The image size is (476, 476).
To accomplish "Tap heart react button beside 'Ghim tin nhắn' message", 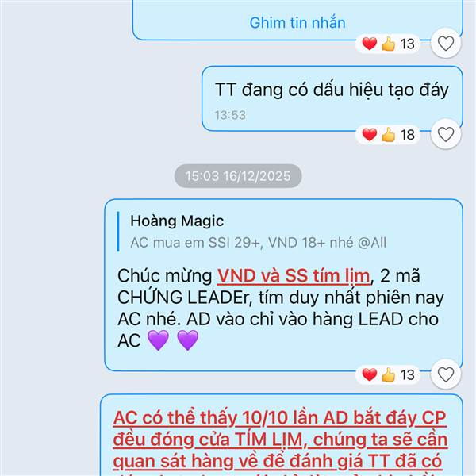I will point(446,44).
